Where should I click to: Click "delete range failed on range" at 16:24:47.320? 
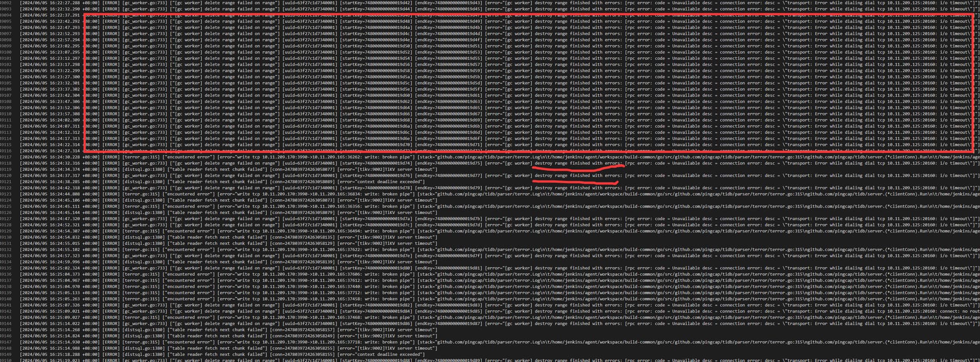[x=239, y=219]
